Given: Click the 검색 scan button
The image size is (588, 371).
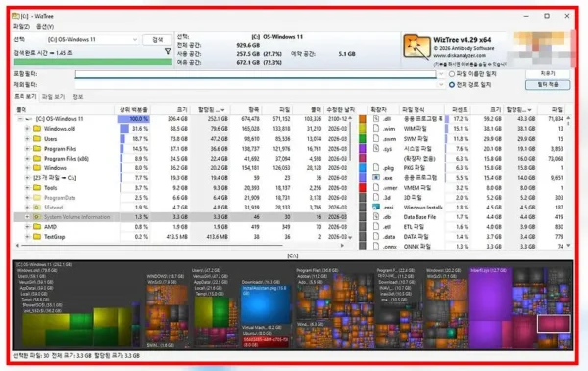Looking at the screenshot, I should (157, 40).
